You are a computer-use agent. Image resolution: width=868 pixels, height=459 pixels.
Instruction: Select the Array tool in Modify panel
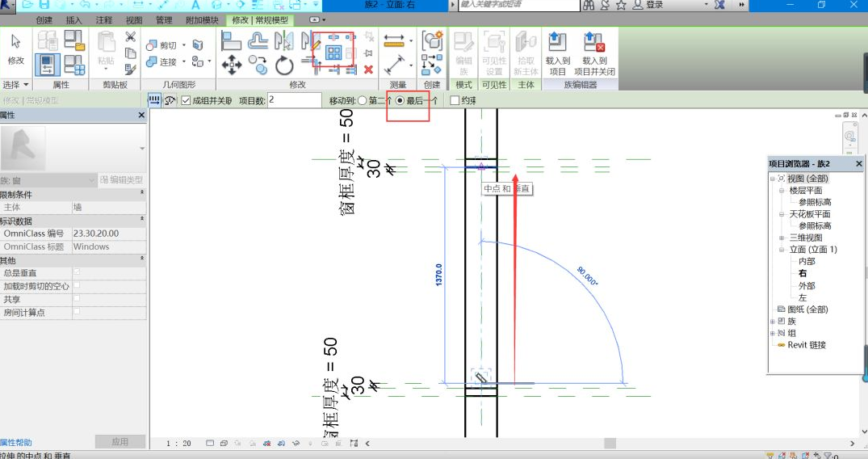333,53
